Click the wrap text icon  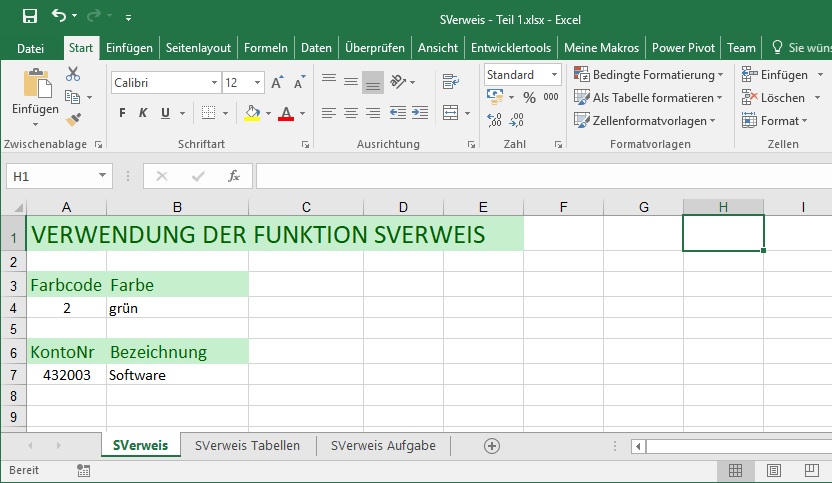coord(449,82)
